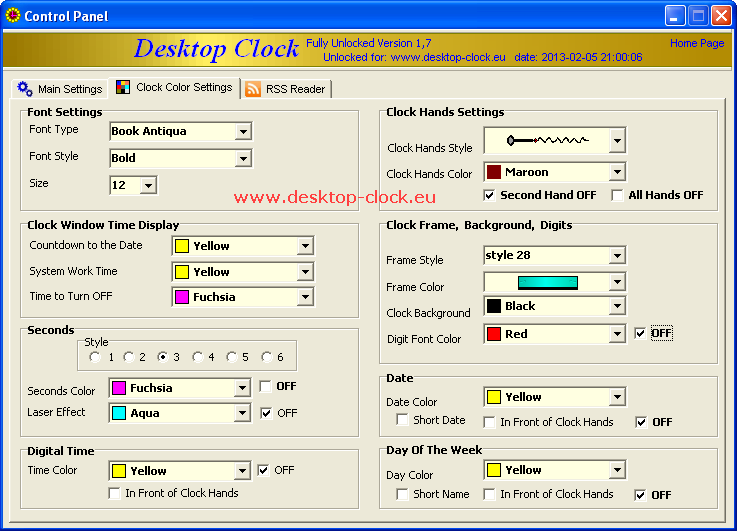Enable Digital Time In Front of Clock Hands
This screenshot has height=531, width=737.
tap(114, 493)
